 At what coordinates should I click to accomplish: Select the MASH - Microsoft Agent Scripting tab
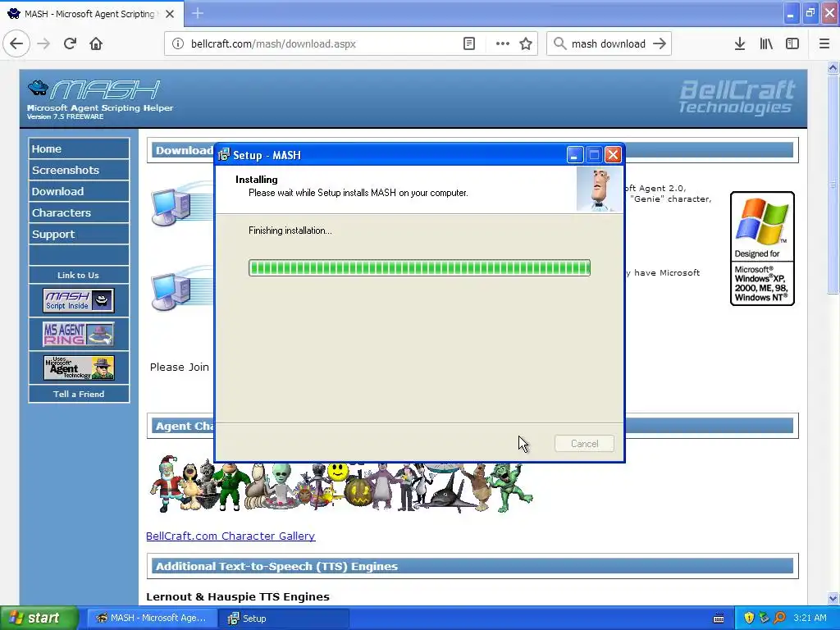pyautogui.click(x=92, y=14)
